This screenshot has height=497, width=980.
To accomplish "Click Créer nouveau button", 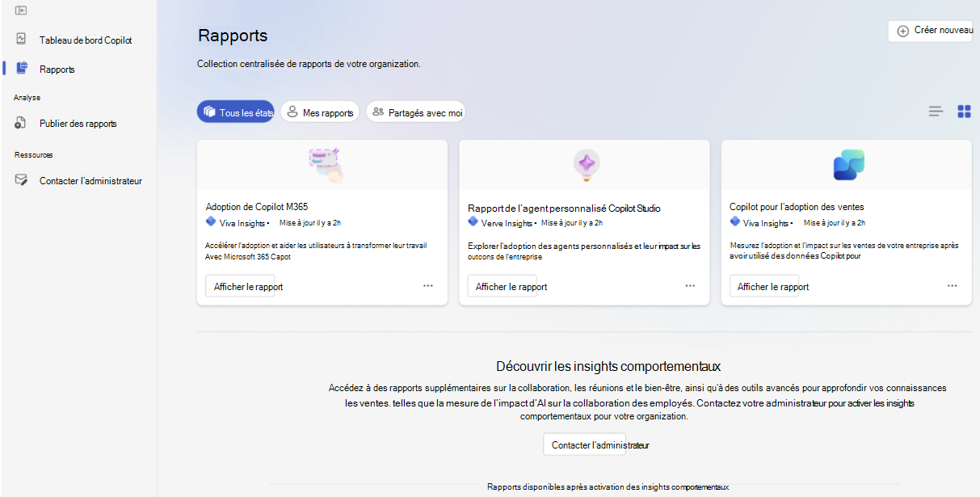I will click(931, 31).
